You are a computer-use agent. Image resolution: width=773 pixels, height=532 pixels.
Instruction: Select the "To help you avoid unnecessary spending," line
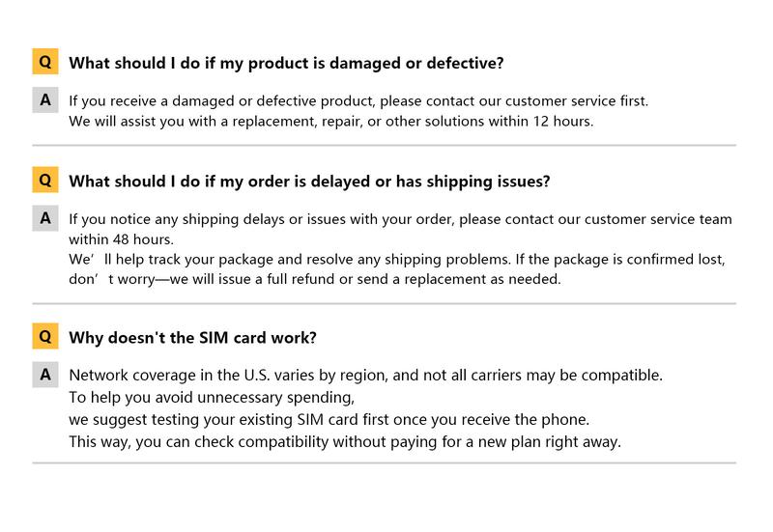(213, 397)
